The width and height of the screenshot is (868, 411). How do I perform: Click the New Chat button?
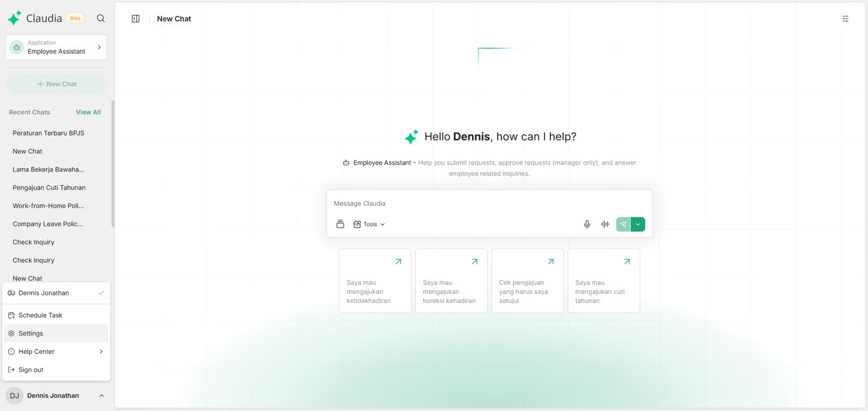click(56, 84)
